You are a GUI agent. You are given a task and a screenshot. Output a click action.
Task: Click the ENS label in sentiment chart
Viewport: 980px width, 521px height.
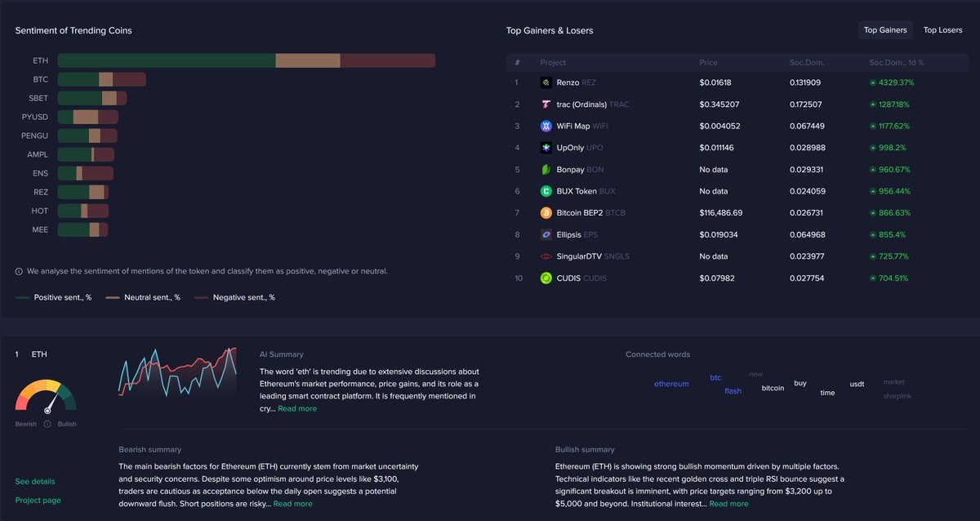(40, 173)
